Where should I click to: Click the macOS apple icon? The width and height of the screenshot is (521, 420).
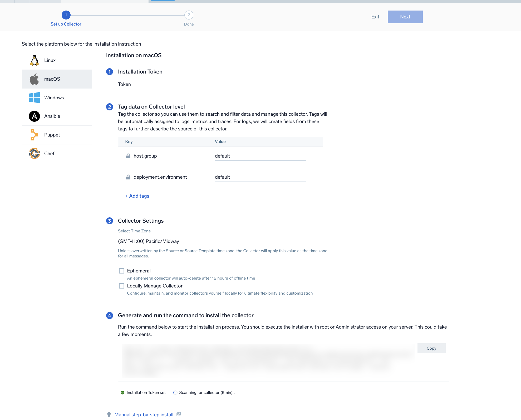(x=34, y=79)
